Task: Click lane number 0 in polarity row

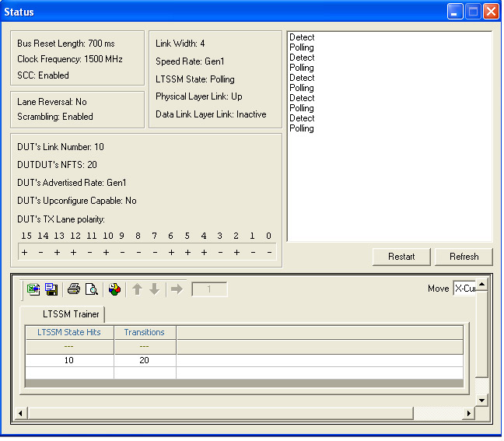Action: [268, 236]
